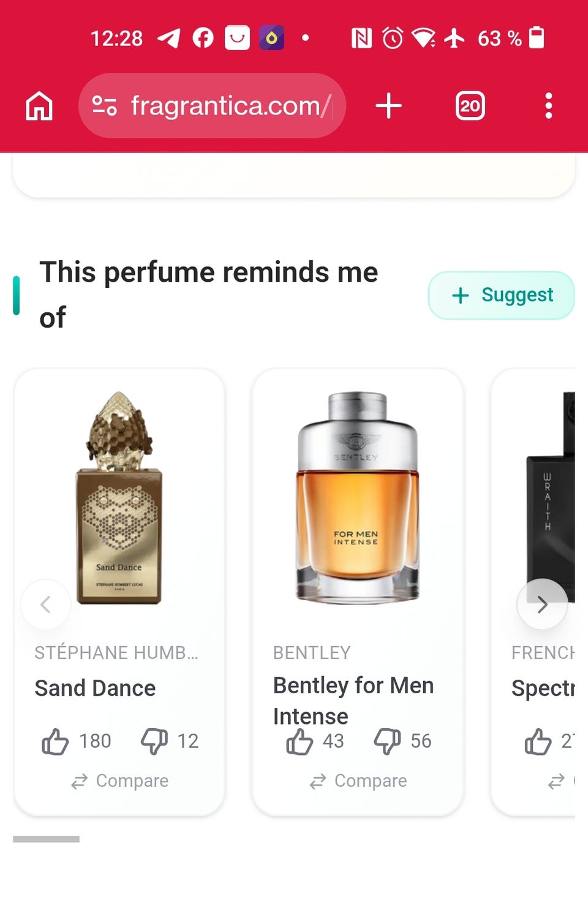Open a new tab with plus icon

(x=388, y=106)
